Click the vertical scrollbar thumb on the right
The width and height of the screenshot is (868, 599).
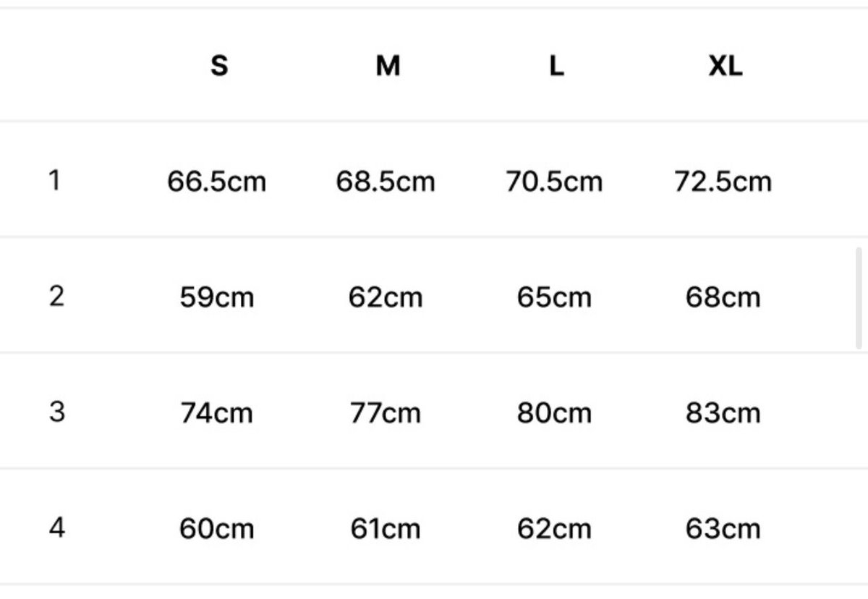pyautogui.click(x=859, y=298)
